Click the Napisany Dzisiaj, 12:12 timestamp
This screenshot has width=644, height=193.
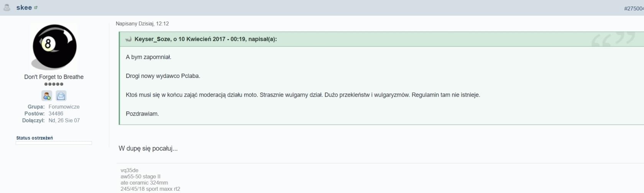coord(142,24)
